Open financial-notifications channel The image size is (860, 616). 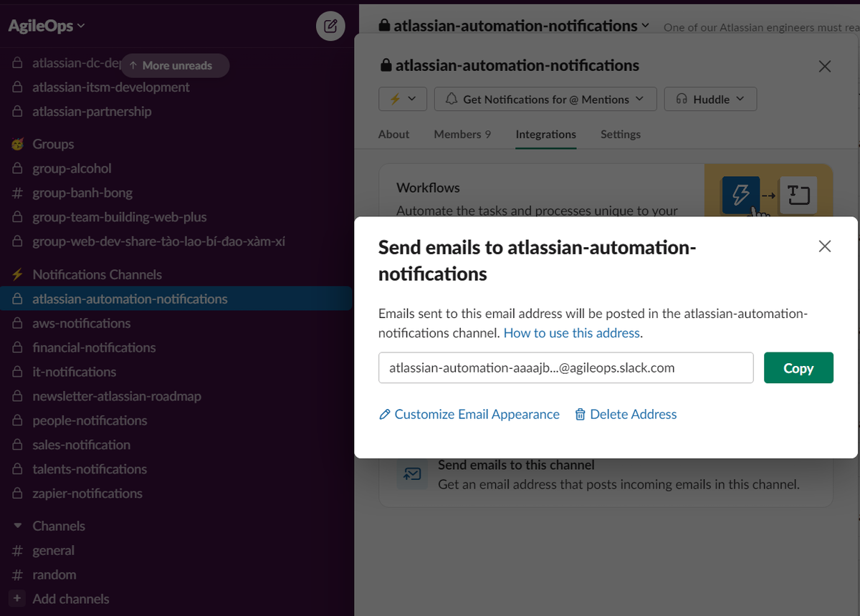[176, 347]
